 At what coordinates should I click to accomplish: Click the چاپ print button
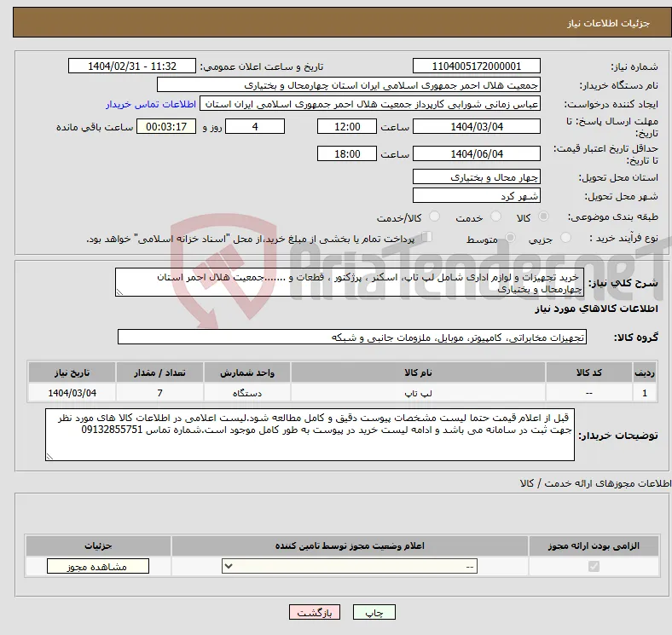(x=374, y=613)
